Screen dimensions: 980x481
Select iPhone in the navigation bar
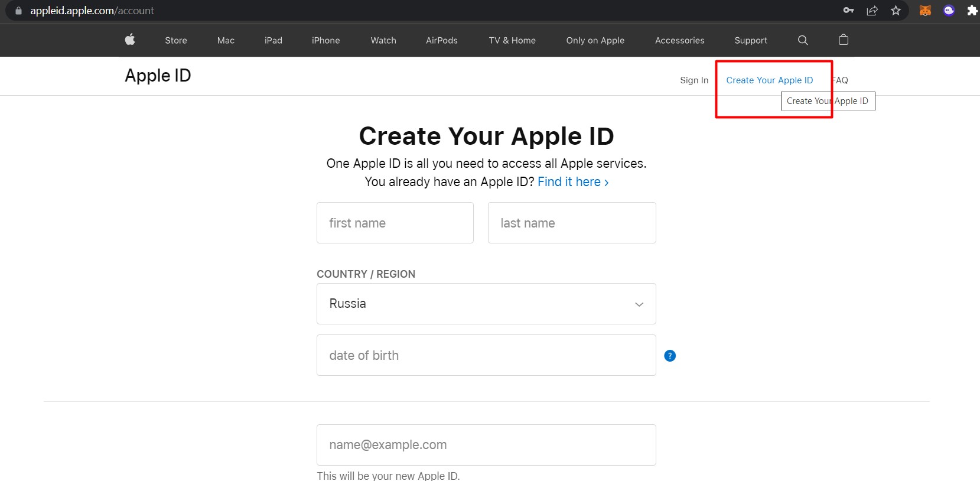[x=326, y=40]
